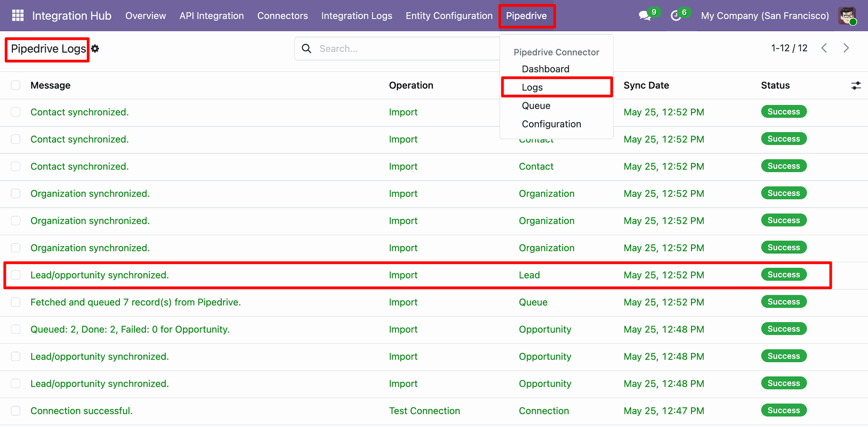Open the Connection successful log
Screen dimensions: 868x427
pos(81,411)
